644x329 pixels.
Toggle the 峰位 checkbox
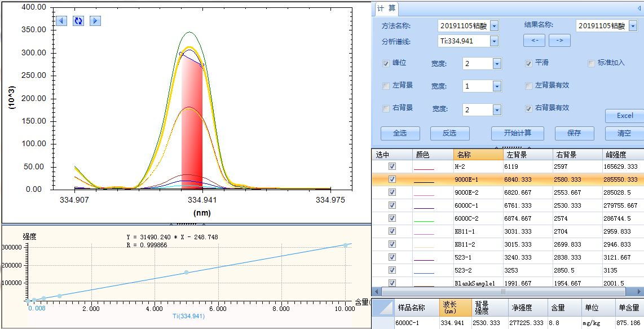(386, 63)
